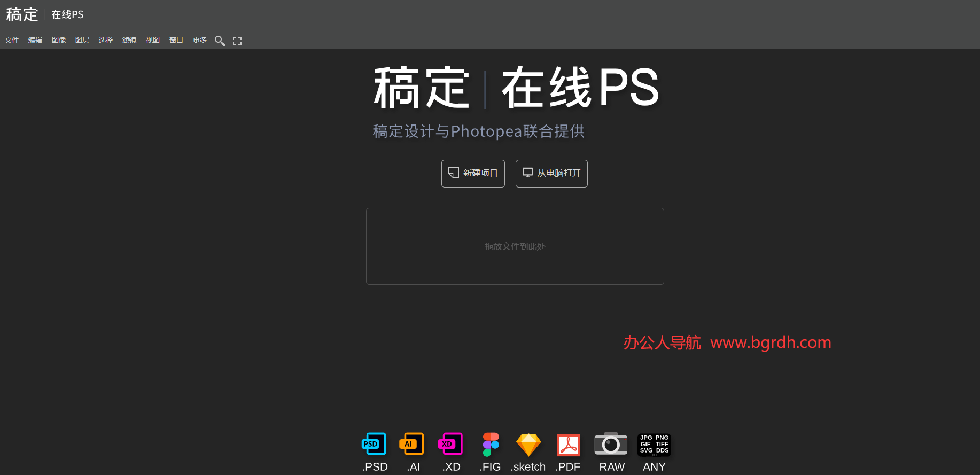Screen dimensions: 980x475
Task: Open the 图像 menu
Action: click(x=59, y=41)
